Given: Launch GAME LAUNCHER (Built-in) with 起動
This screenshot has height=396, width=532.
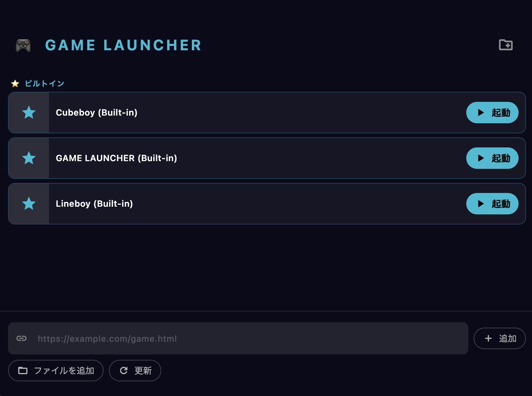Looking at the screenshot, I should [492, 158].
